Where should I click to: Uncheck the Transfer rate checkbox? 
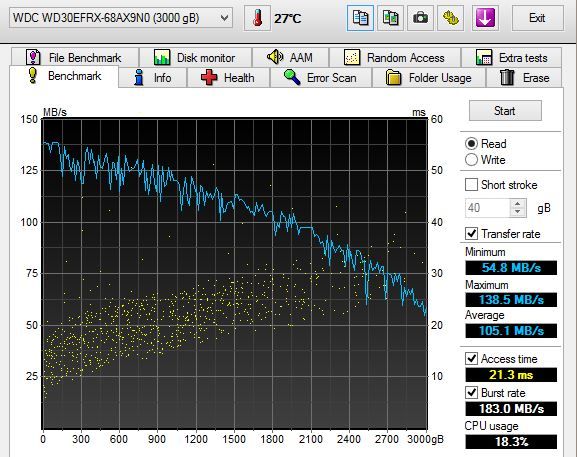pyautogui.click(x=471, y=233)
